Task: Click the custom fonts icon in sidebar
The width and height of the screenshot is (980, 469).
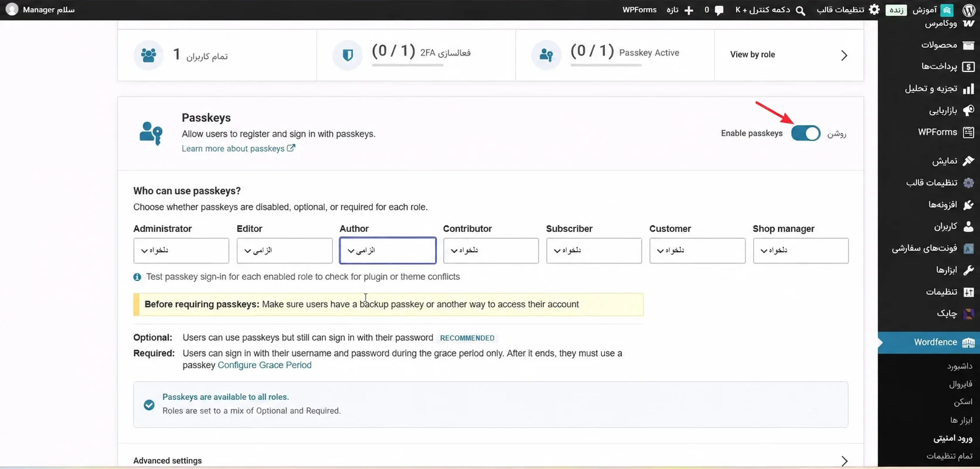Action: (x=968, y=248)
